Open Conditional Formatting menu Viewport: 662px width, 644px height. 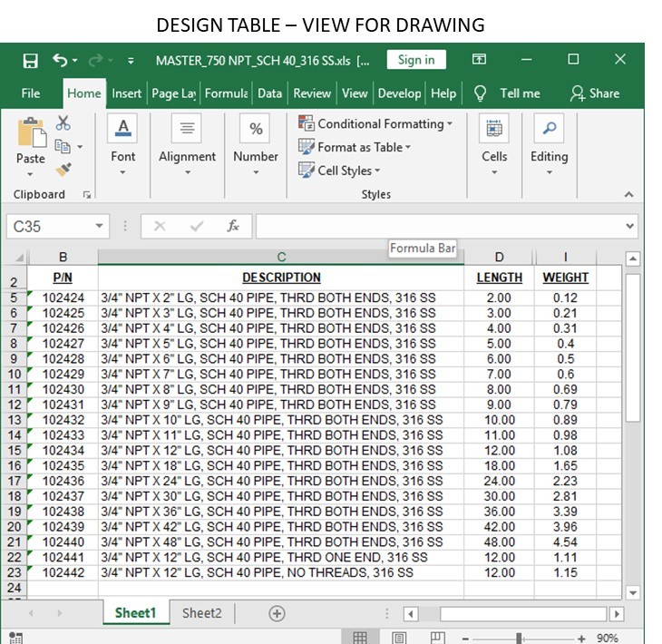(375, 123)
